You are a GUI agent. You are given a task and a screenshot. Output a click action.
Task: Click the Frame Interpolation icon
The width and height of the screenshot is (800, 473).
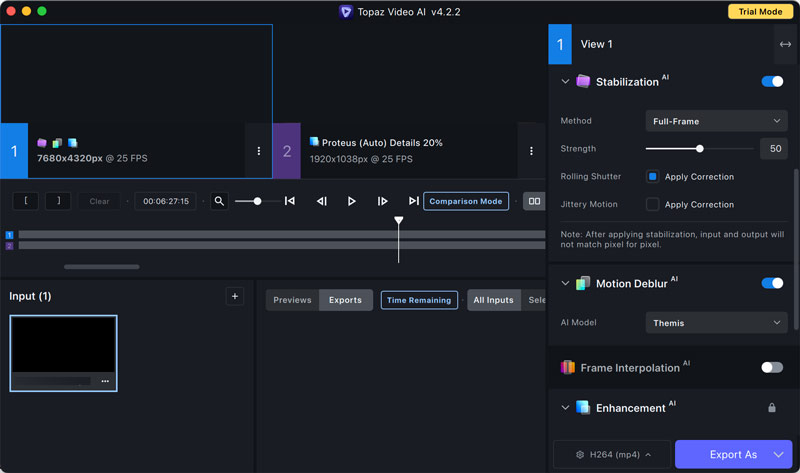568,367
